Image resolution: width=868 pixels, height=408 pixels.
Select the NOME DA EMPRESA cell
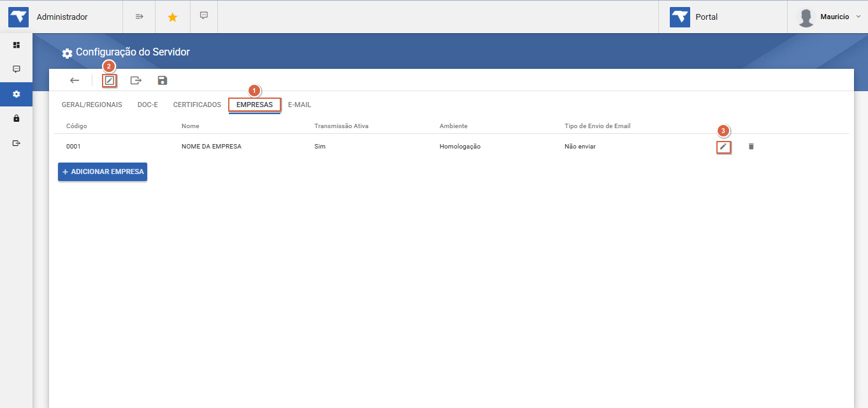pyautogui.click(x=212, y=147)
